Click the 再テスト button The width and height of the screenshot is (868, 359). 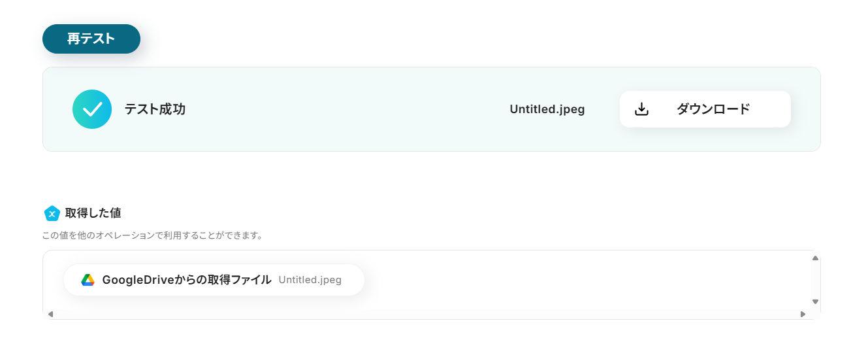(x=91, y=39)
